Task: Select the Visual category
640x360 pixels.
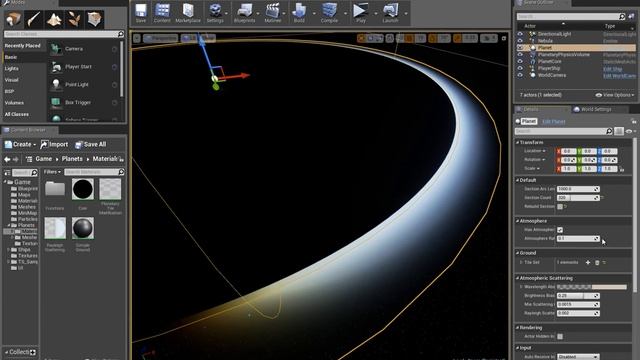Action: [x=11, y=80]
